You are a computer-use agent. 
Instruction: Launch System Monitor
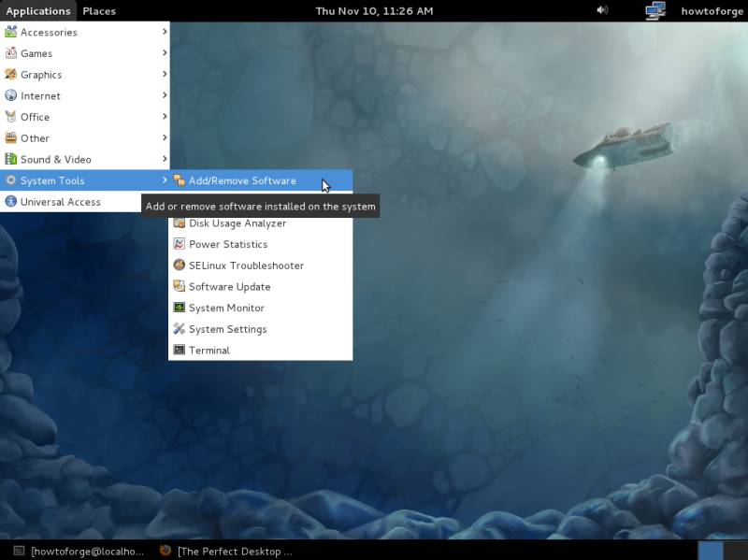point(261,309)
